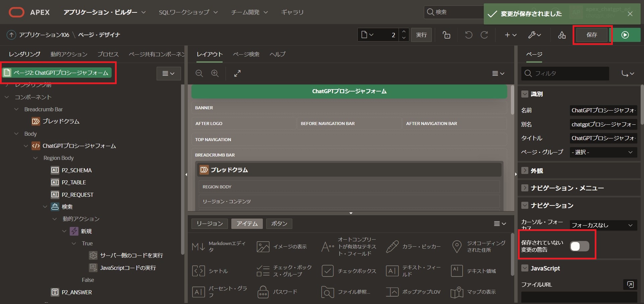
Task: Show the リージョン gallery
Action: click(210, 224)
